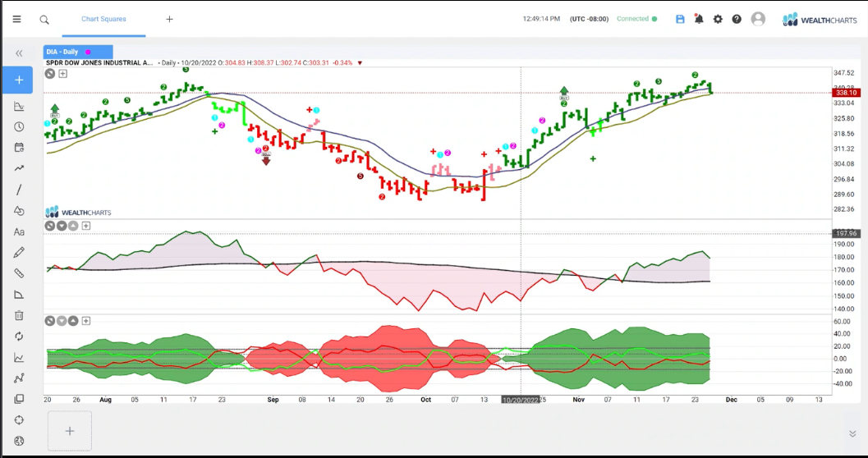Image resolution: width=868 pixels, height=458 pixels.
Task: Move bottom indicator panel up
Action: [74, 321]
